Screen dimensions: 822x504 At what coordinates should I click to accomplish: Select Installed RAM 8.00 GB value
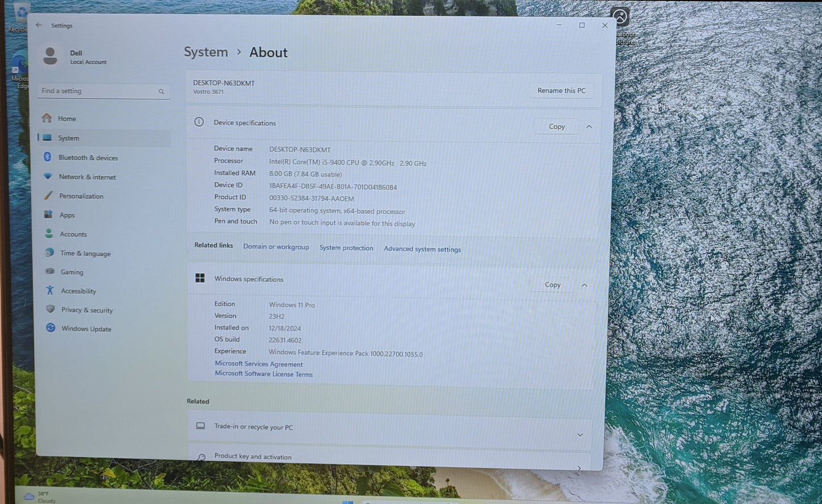click(x=305, y=175)
